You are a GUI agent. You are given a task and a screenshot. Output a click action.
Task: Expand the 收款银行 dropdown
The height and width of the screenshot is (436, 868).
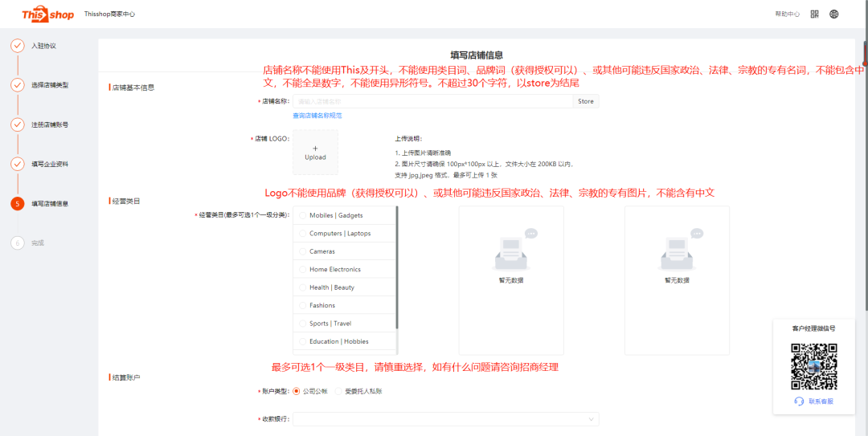tap(445, 419)
